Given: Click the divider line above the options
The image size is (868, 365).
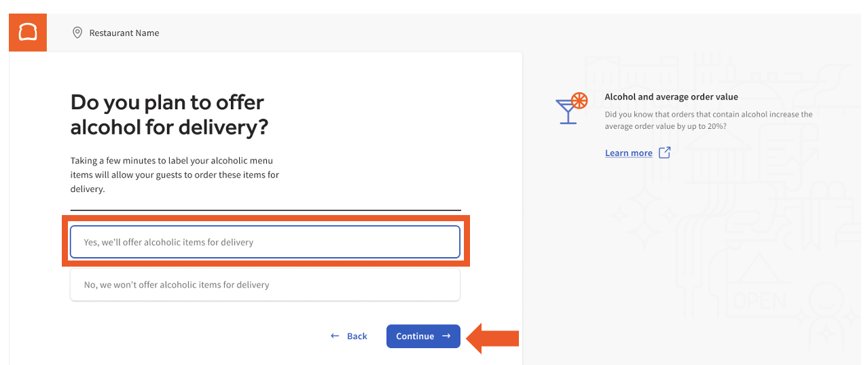Looking at the screenshot, I should [265, 210].
